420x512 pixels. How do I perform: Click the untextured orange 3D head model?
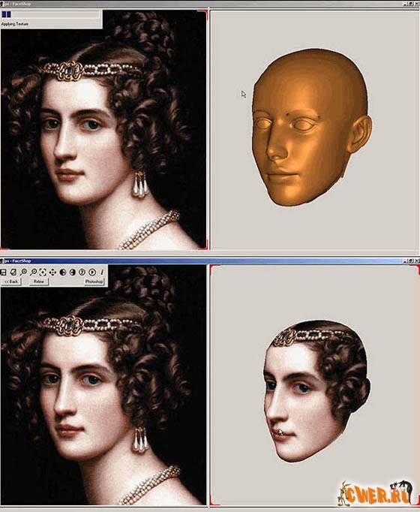(x=311, y=128)
